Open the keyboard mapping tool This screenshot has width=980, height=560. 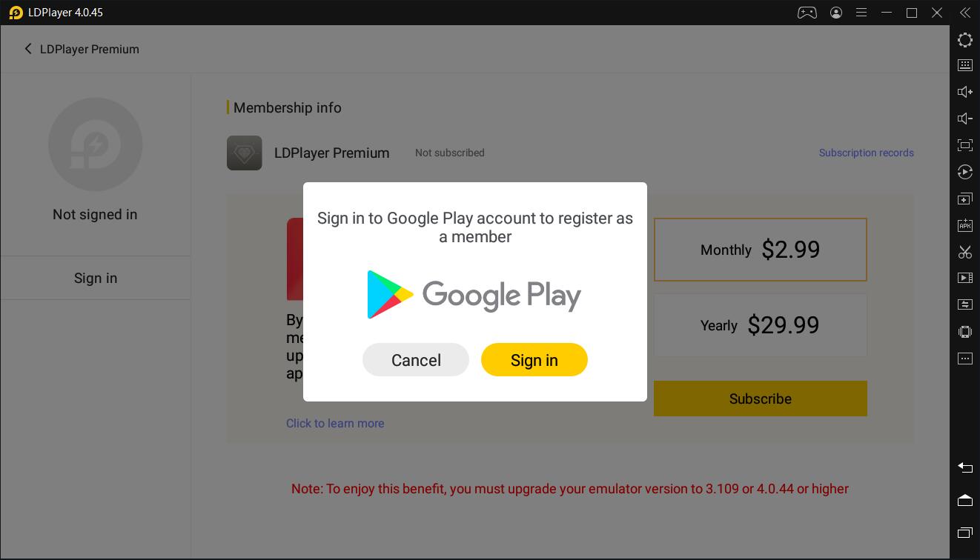click(x=964, y=65)
